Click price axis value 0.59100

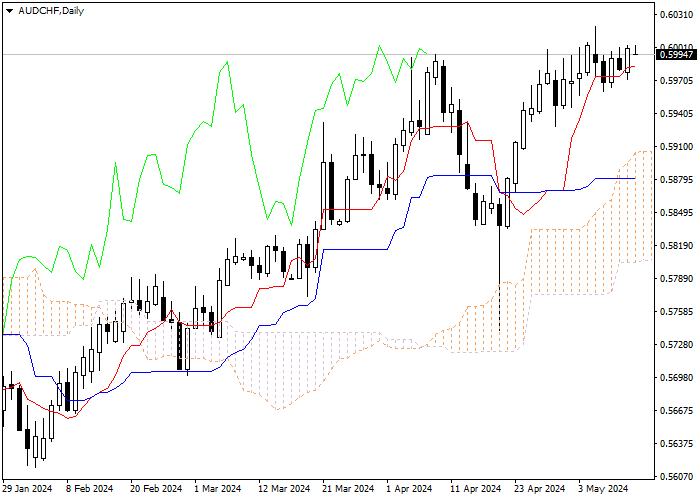click(677, 147)
